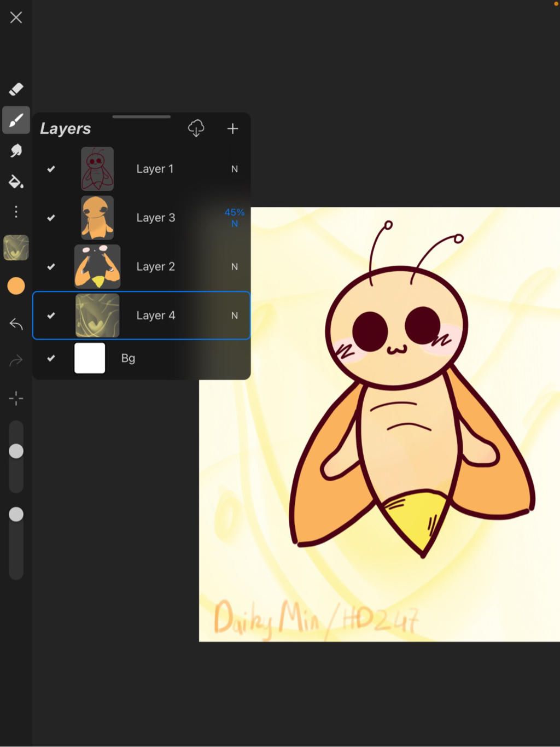Open the white Bg color swatch
The image size is (560, 747).
(x=90, y=358)
